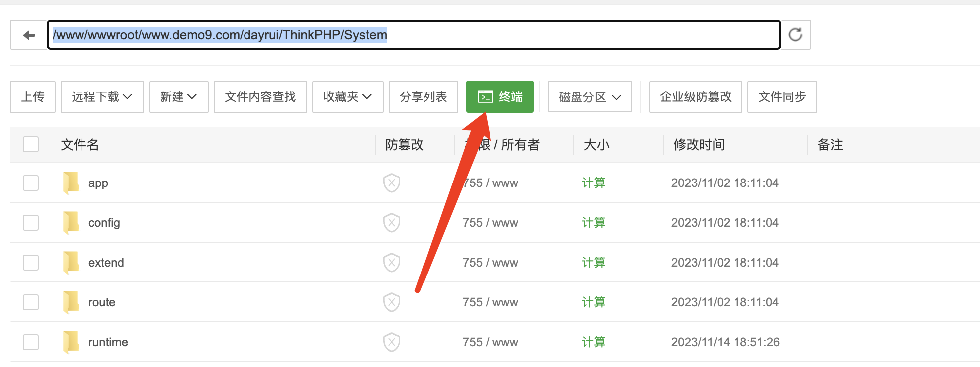Click 755 / www permission of config
Viewport: 980px width, 367px height.
(490, 223)
